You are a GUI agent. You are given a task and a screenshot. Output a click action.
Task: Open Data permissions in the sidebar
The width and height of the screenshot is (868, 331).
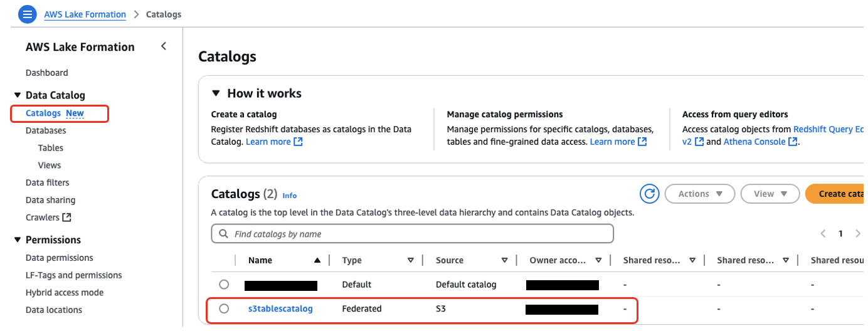click(59, 258)
